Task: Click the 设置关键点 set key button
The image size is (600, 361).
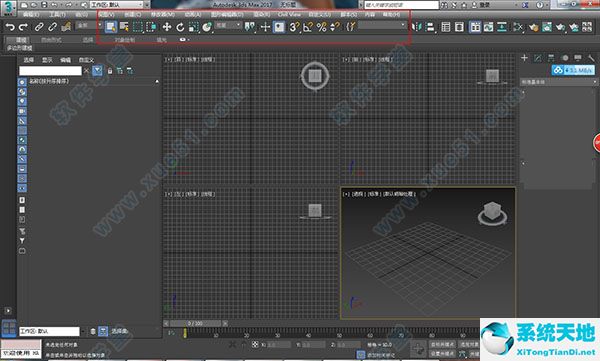Action: 442,353
